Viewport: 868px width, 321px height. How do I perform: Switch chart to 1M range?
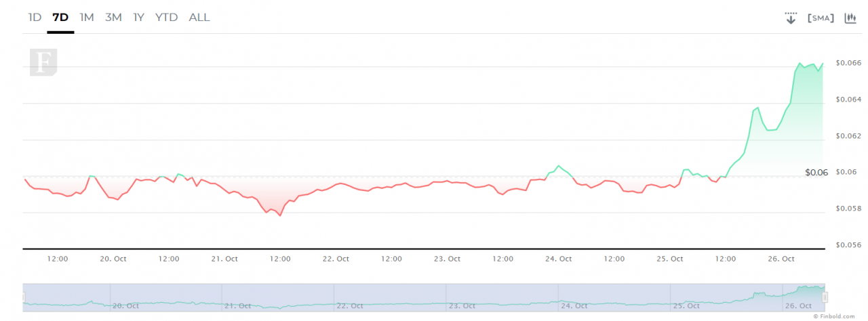[87, 18]
